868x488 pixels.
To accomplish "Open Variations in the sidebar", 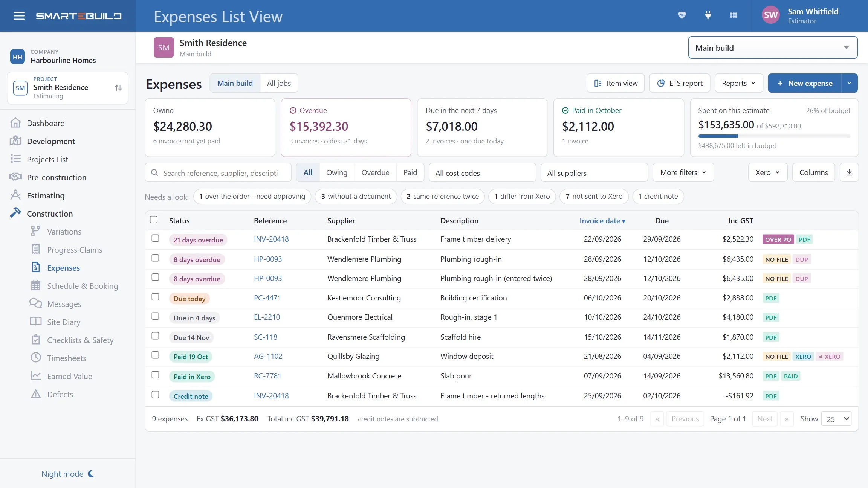I will (x=64, y=232).
